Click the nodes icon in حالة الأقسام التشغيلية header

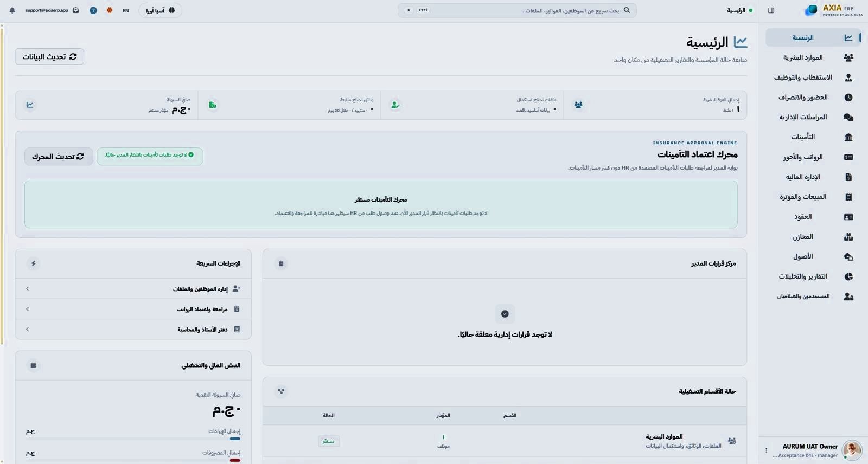tap(281, 391)
